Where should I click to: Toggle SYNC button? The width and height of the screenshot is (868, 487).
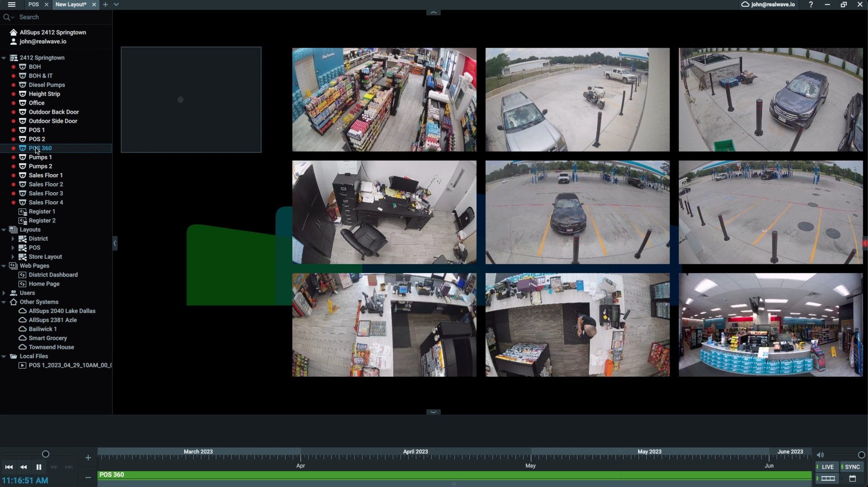852,467
